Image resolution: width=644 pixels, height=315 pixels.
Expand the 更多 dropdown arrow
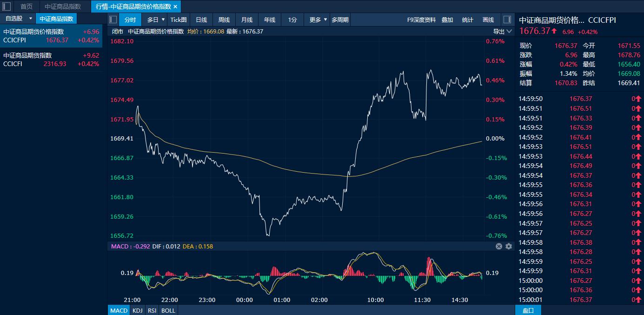pos(325,20)
